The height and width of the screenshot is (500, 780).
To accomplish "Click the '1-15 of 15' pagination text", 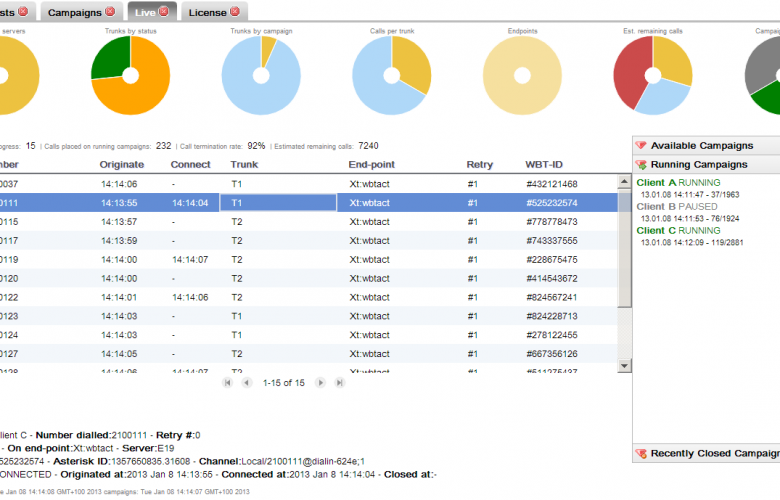I will click(x=284, y=383).
